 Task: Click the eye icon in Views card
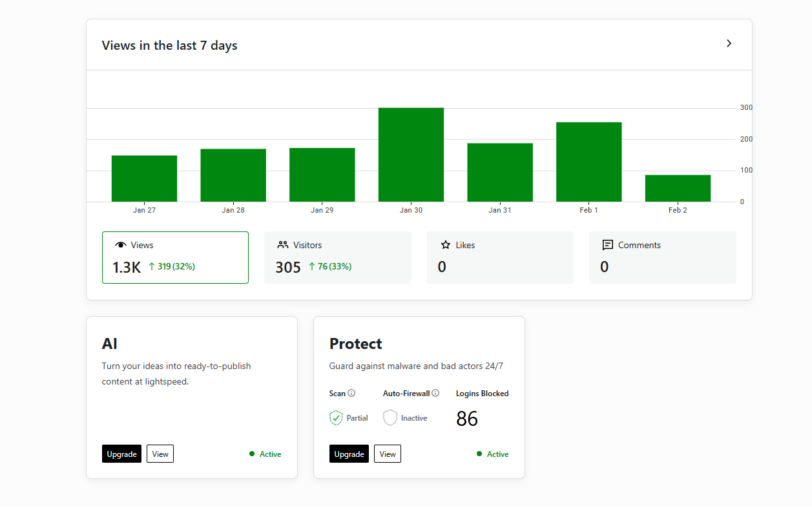(x=121, y=245)
